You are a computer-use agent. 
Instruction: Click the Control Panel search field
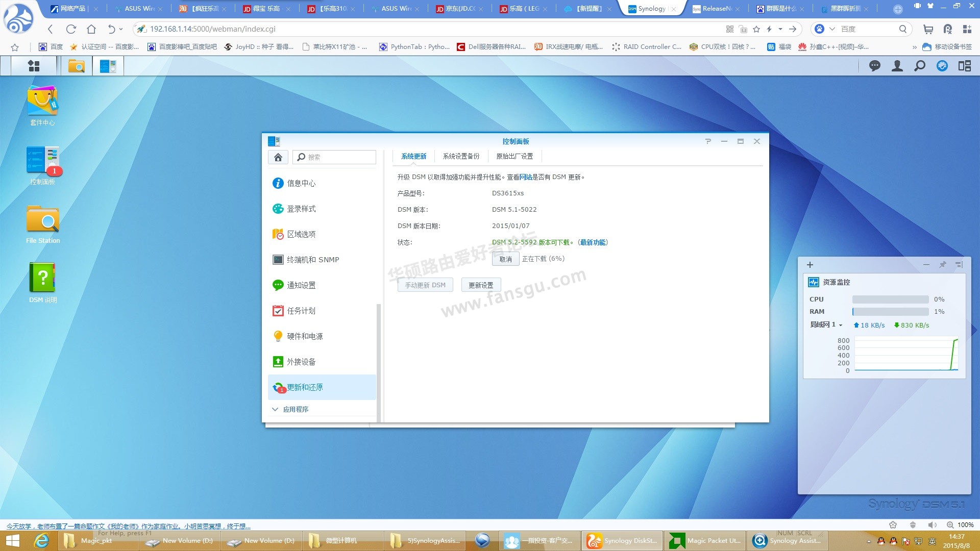pos(334,157)
